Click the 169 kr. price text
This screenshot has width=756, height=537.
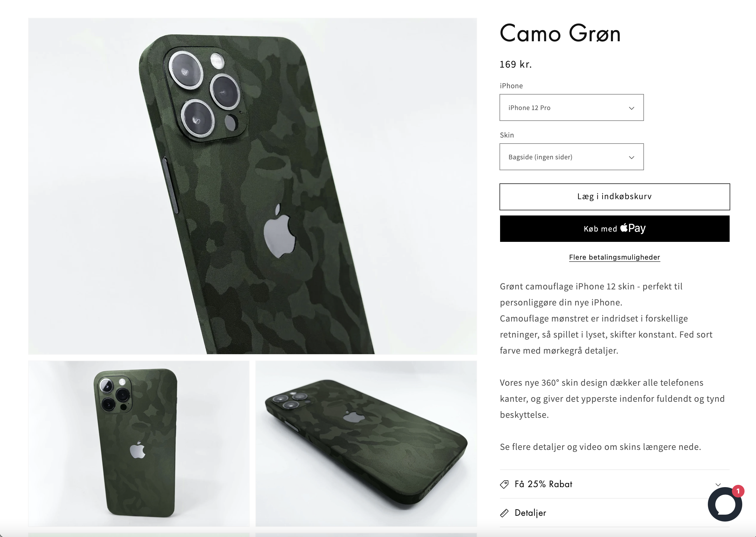coord(516,64)
